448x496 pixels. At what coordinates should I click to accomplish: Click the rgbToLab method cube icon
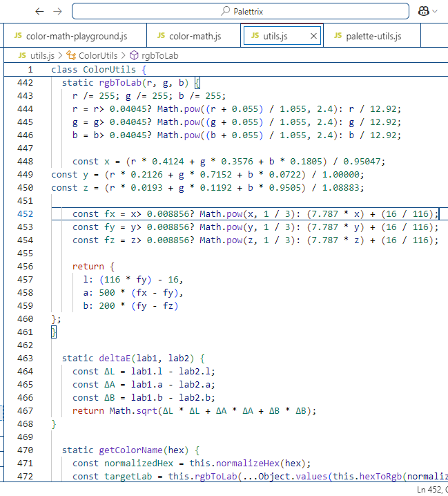pos(134,56)
